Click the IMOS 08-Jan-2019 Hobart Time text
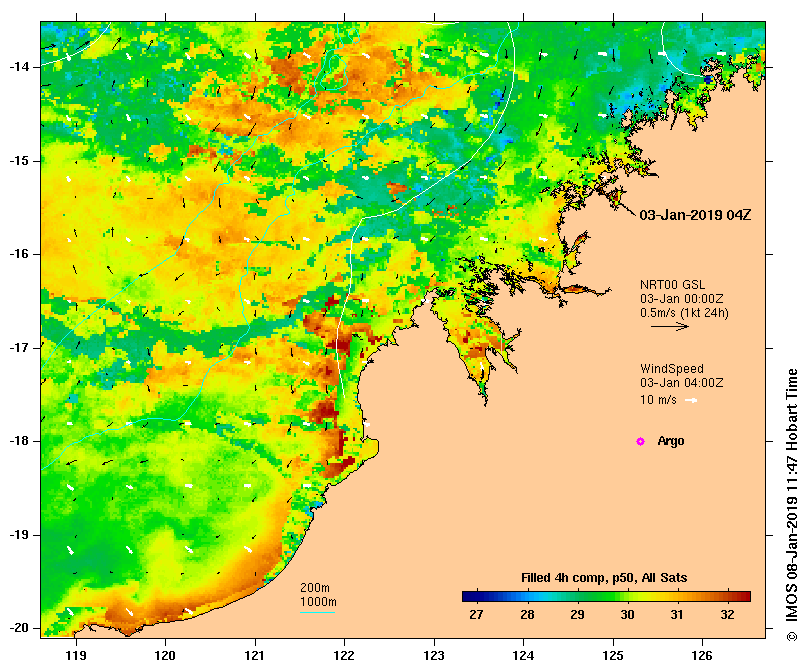The image size is (809, 672). 792,497
